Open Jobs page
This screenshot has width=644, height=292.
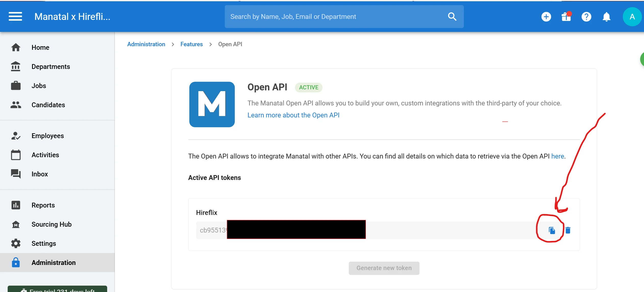pyautogui.click(x=39, y=86)
